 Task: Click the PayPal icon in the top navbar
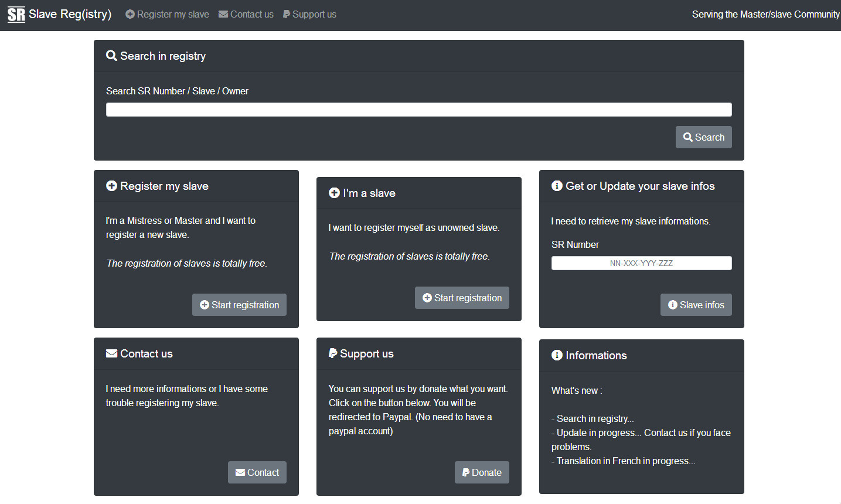(287, 14)
